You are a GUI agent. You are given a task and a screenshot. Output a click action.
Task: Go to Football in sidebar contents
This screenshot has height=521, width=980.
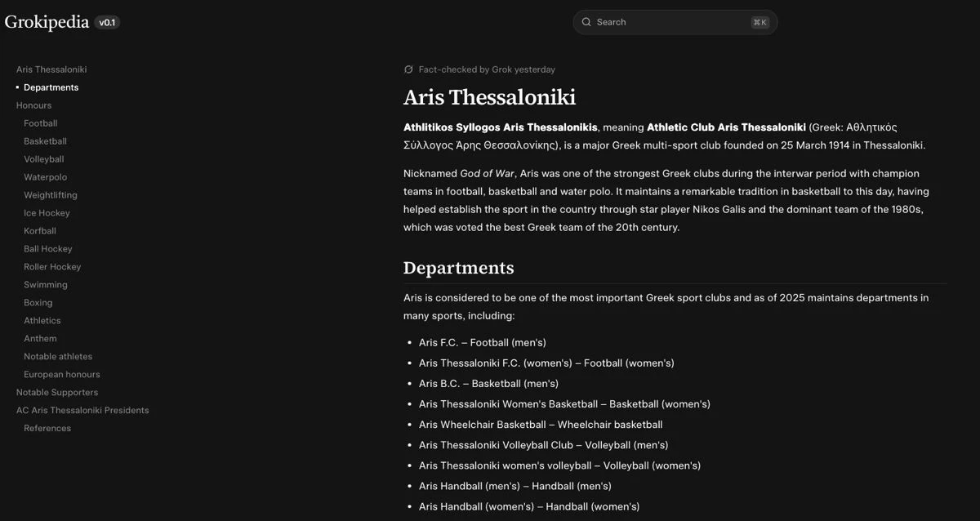tap(40, 123)
